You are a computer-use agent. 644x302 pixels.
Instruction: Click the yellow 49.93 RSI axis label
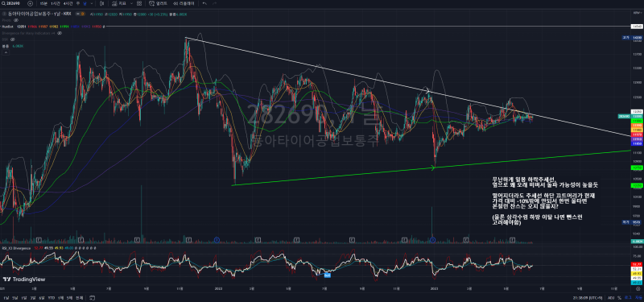(x=637, y=273)
